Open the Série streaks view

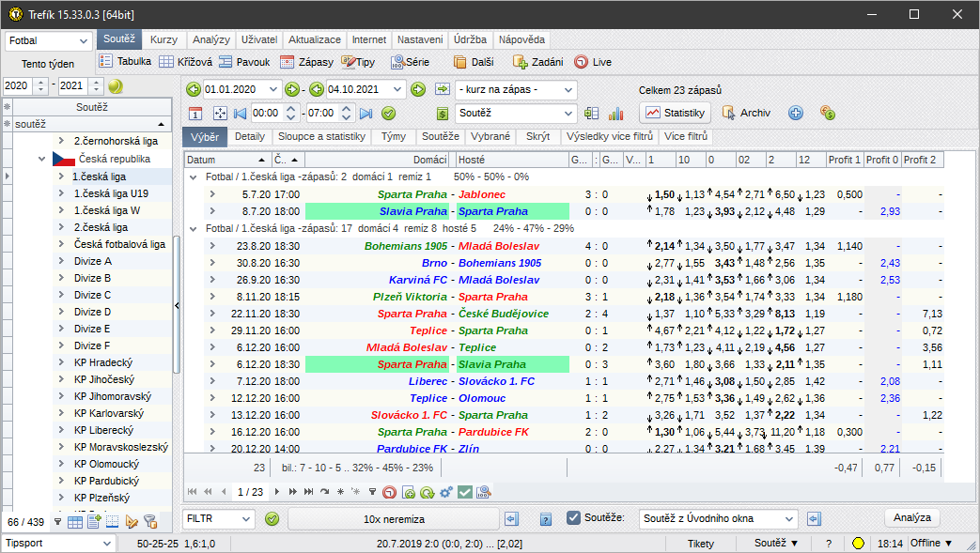pos(410,61)
